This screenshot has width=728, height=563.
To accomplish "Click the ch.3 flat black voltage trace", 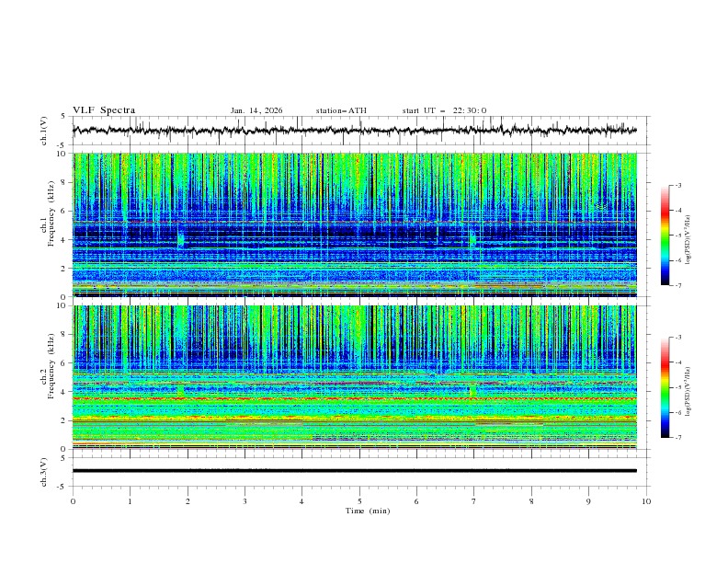I will [355, 471].
